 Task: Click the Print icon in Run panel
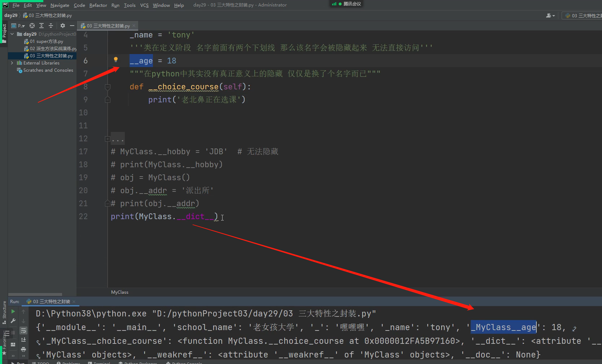23,349
